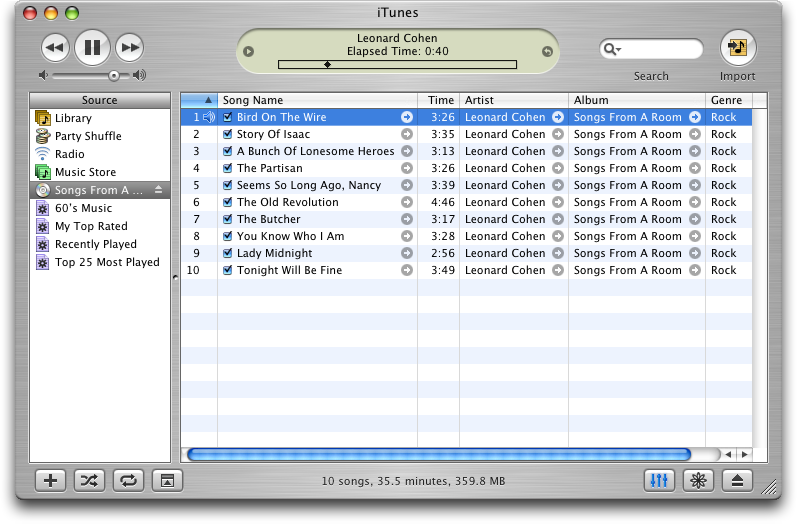The width and height of the screenshot is (797, 524).
Task: Click the song progress bar track
Action: 397,65
